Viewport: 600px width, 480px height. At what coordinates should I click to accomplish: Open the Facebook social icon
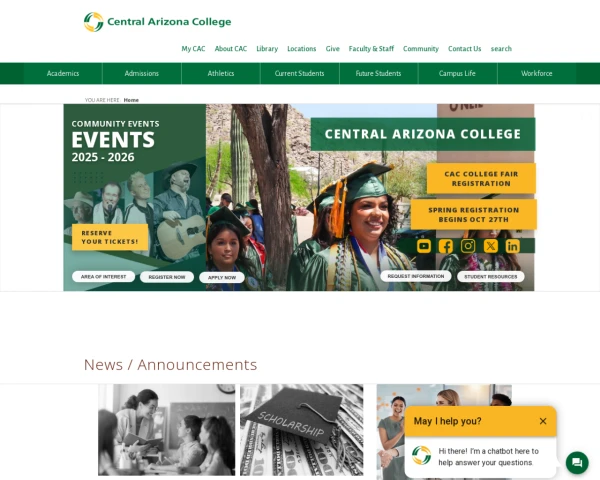tap(446, 246)
